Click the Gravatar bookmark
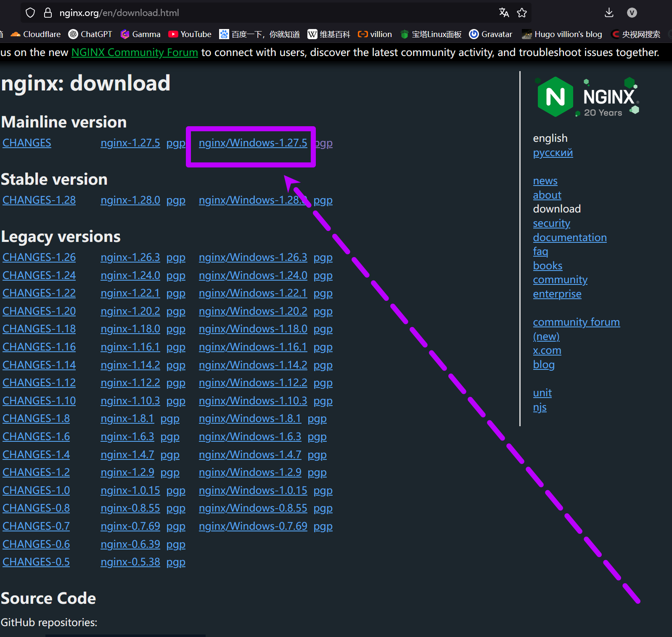672x637 pixels. tap(491, 34)
